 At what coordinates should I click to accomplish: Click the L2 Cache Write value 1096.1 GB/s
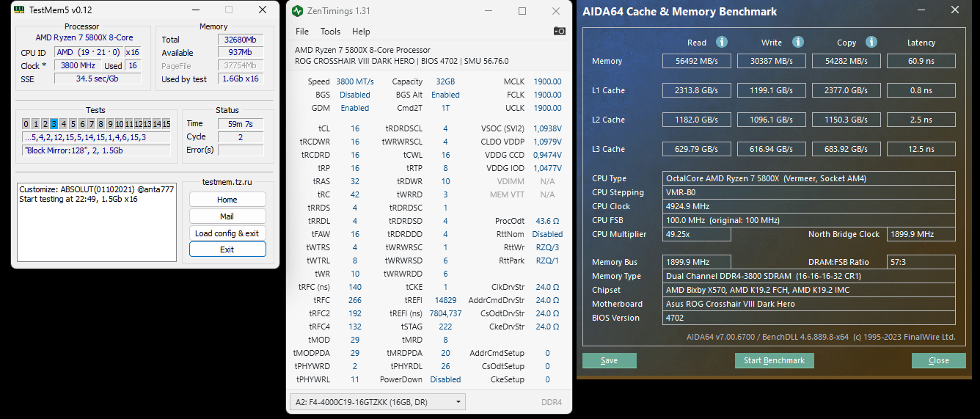click(772, 120)
